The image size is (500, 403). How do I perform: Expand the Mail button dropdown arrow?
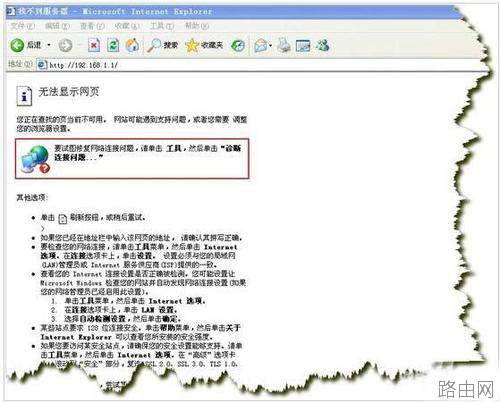coord(270,46)
